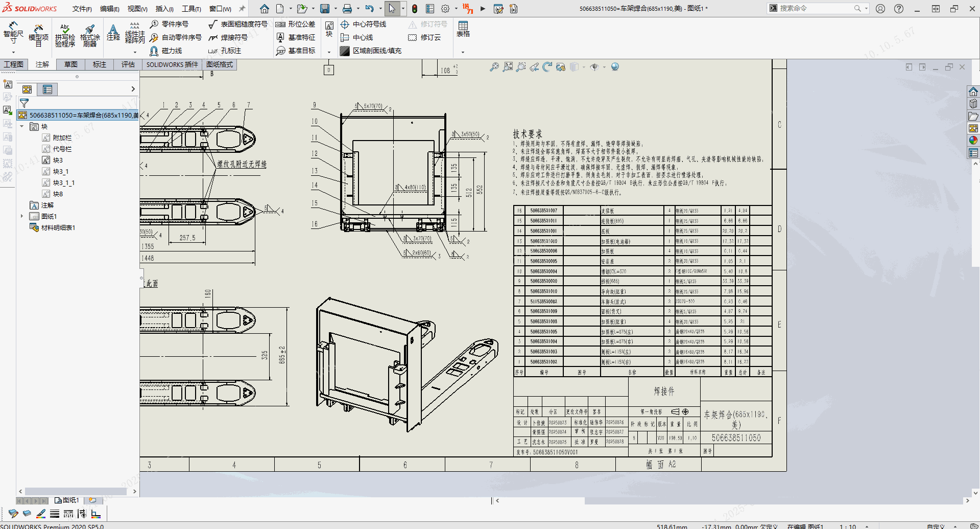Insert Auto Balloon (自动零件序号)
This screenshot has height=529, width=980.
click(176, 37)
